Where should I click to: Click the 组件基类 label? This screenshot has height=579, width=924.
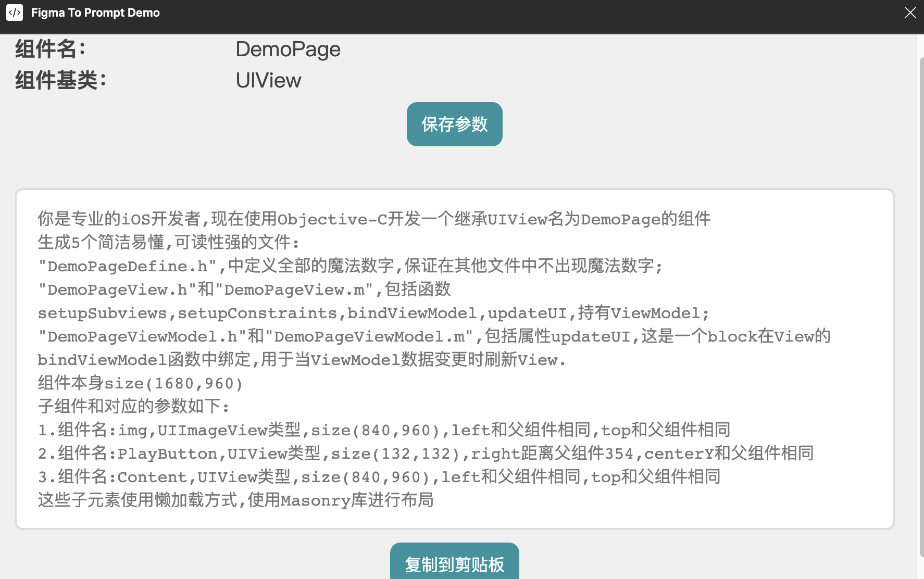click(x=61, y=81)
